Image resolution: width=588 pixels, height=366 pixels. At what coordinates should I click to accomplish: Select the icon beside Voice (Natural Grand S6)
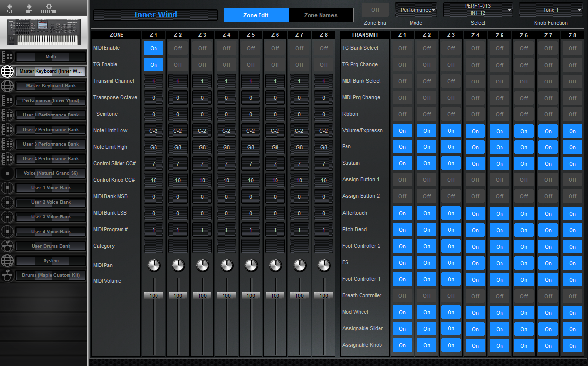[7, 173]
